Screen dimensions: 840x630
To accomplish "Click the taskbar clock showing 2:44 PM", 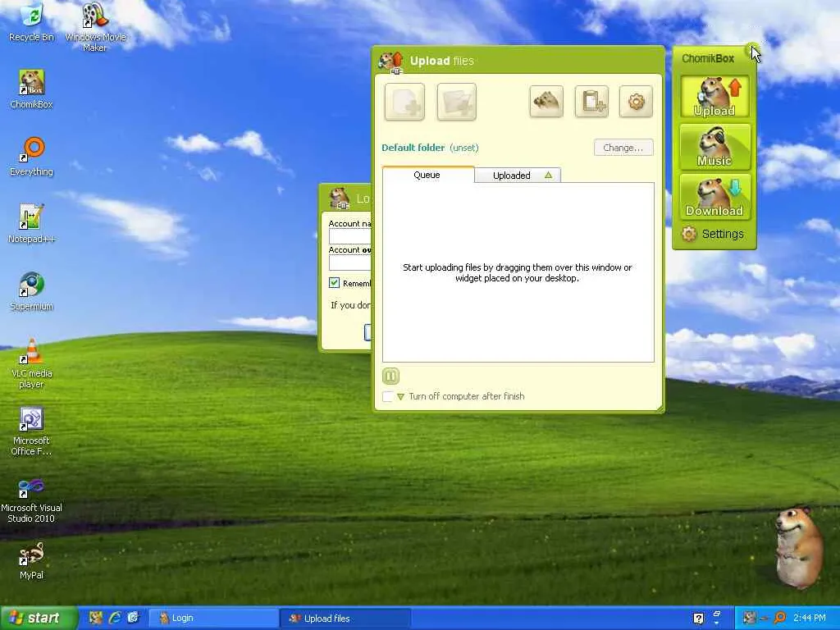I will coord(809,618).
